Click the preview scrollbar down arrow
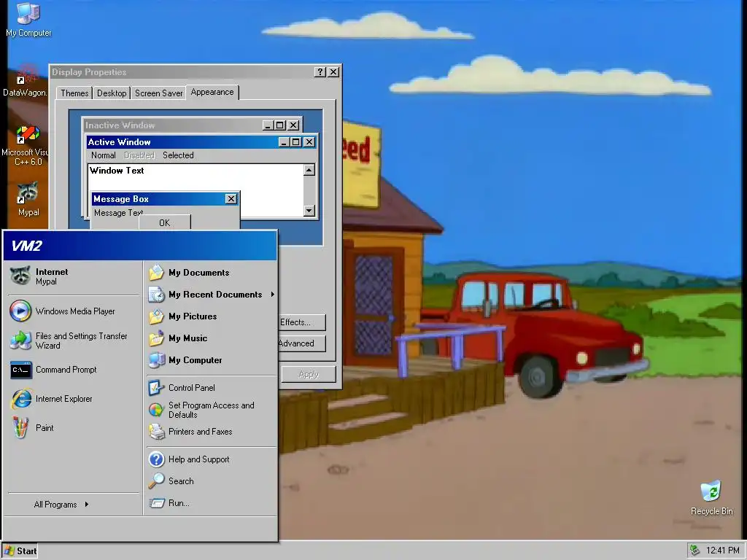The width and height of the screenshot is (747, 560). pos(309,210)
